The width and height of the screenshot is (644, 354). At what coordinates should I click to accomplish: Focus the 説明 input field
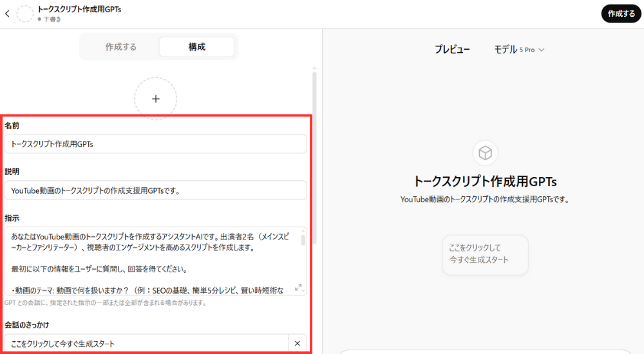pyautogui.click(x=156, y=191)
